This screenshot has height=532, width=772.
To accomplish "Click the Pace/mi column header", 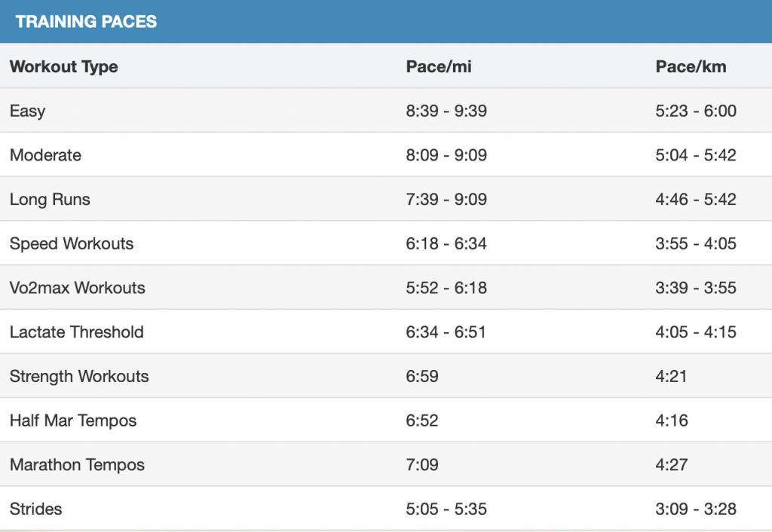I will 439,66.
